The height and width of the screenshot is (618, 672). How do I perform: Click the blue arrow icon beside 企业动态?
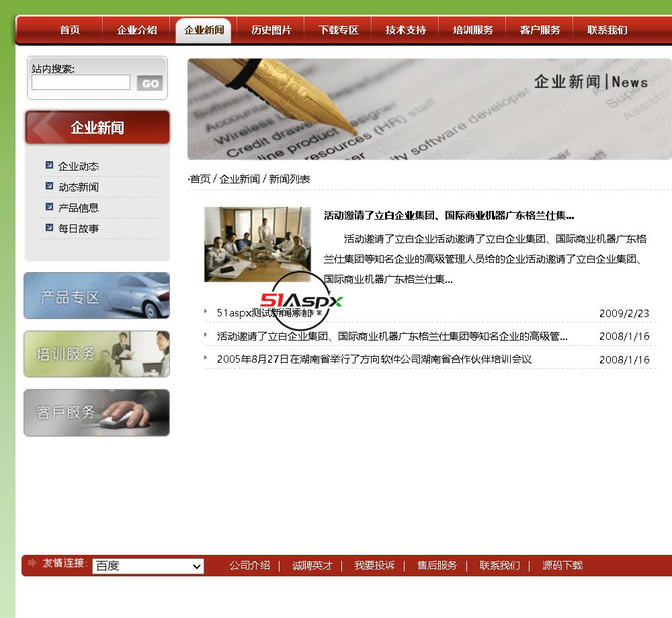coord(49,165)
